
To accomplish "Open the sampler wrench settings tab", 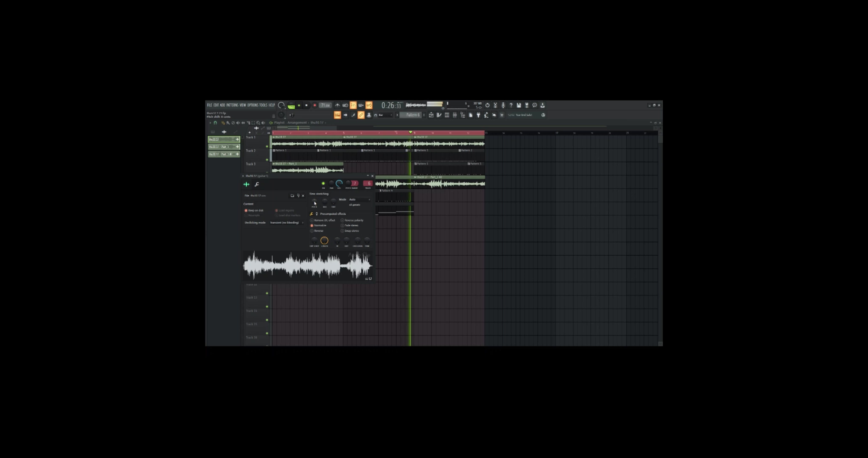I will [x=257, y=184].
